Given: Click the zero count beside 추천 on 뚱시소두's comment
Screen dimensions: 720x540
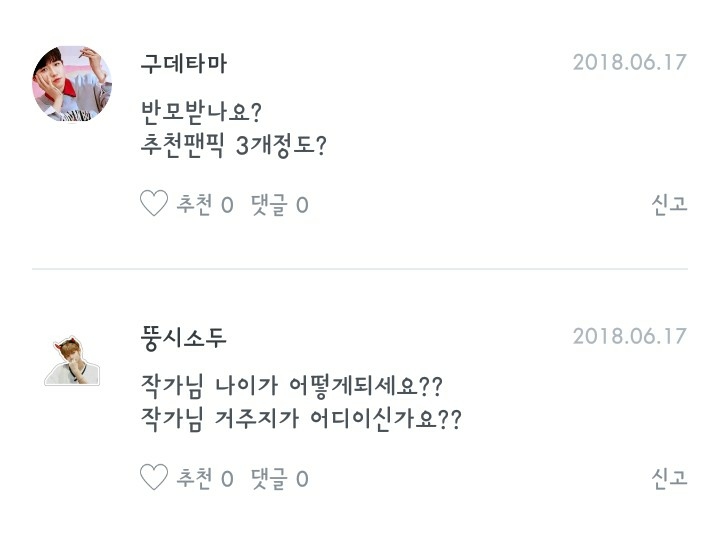Looking at the screenshot, I should 227,479.
